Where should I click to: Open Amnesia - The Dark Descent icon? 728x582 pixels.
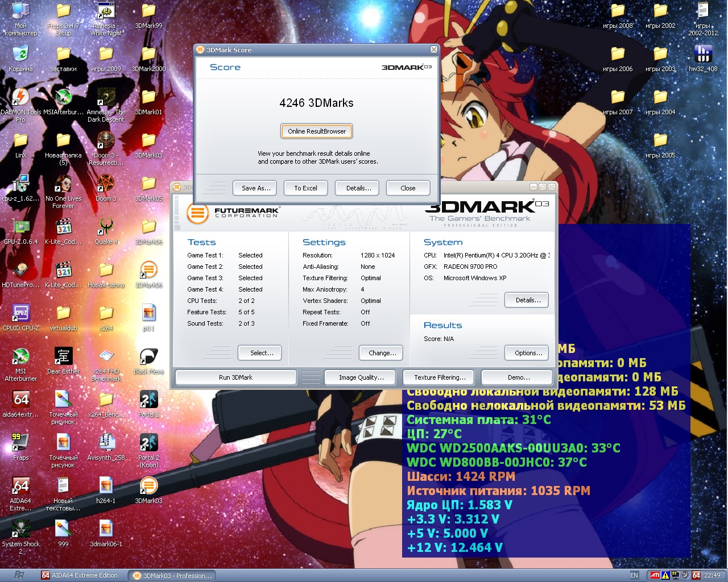click(x=106, y=105)
